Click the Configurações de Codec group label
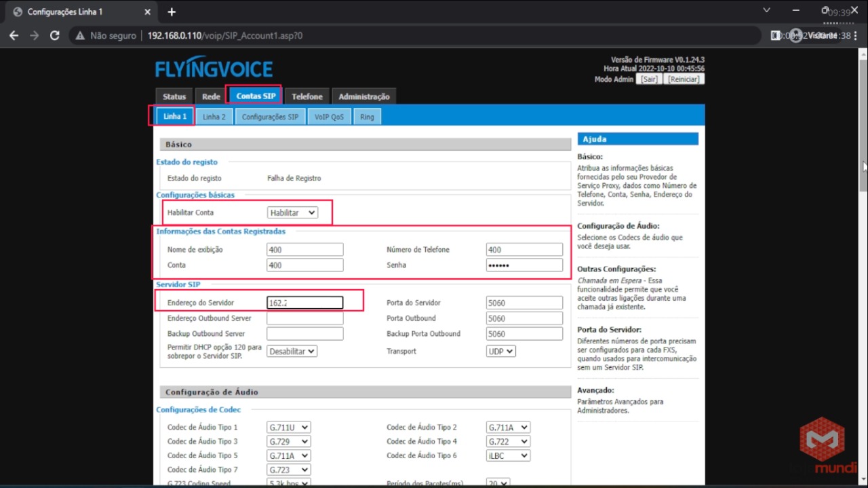This screenshot has height=488, width=868. 199,410
